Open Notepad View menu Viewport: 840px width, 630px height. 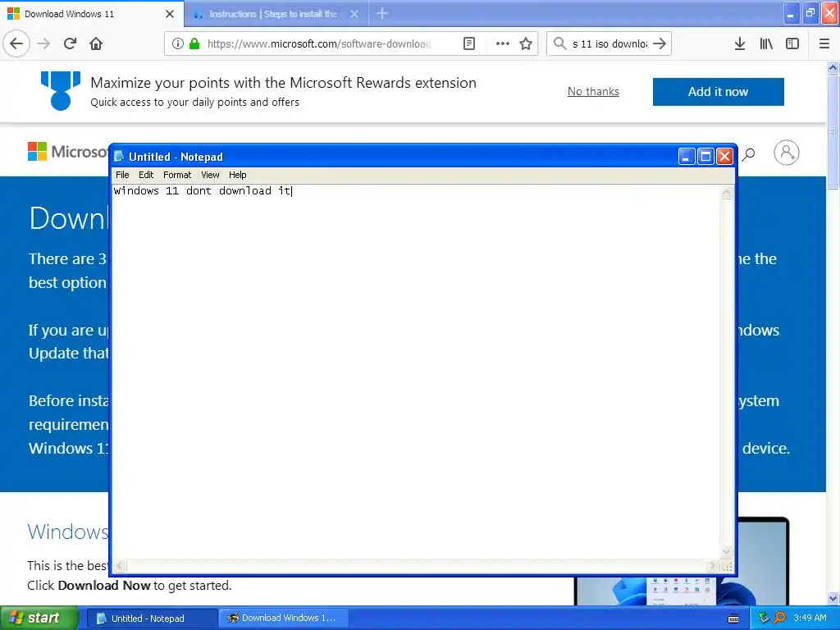pyautogui.click(x=210, y=175)
